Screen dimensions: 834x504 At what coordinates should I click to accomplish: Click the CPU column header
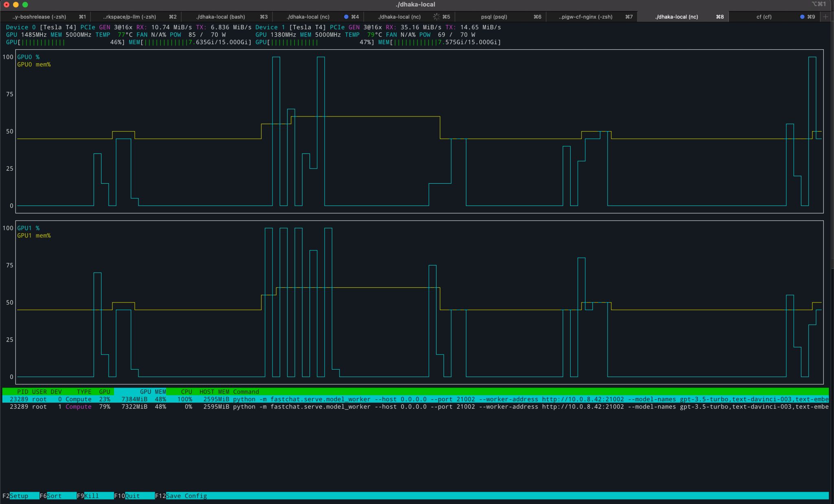coord(187,392)
